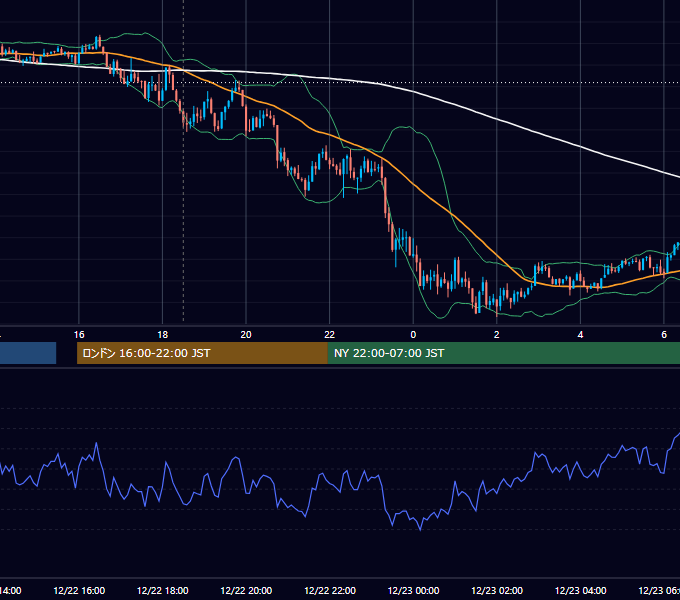Viewport: 680px width, 600px height.
Task: Click the 12/22 18:00 time label
Action: (162, 590)
